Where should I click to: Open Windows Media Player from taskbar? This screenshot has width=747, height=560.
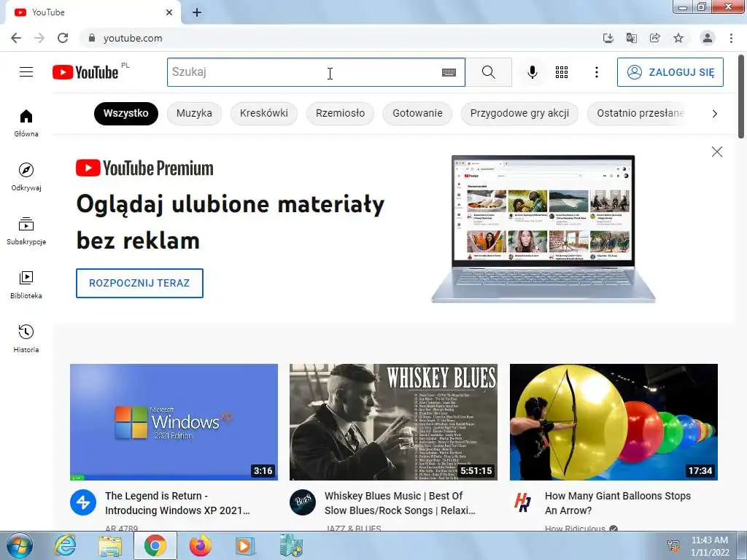click(x=245, y=545)
